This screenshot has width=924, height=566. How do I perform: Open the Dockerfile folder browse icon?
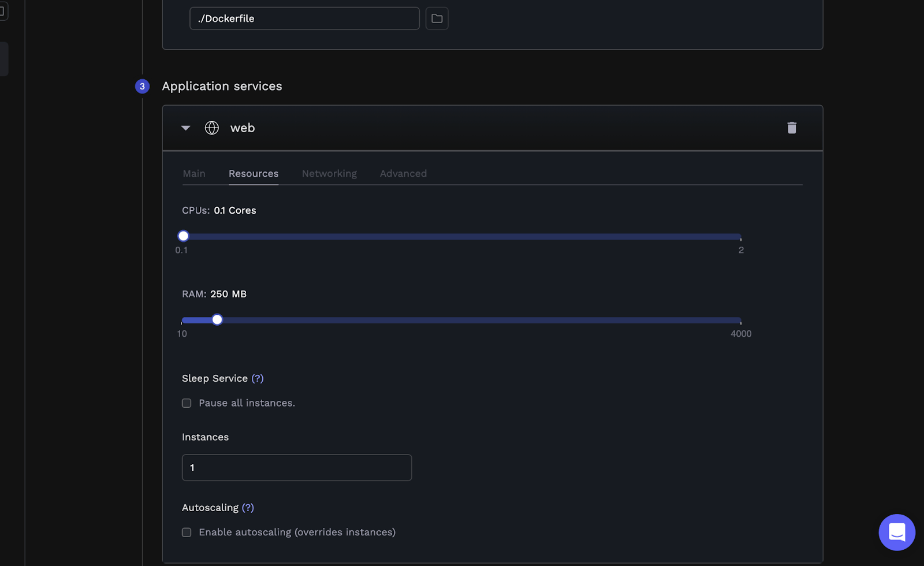[437, 18]
